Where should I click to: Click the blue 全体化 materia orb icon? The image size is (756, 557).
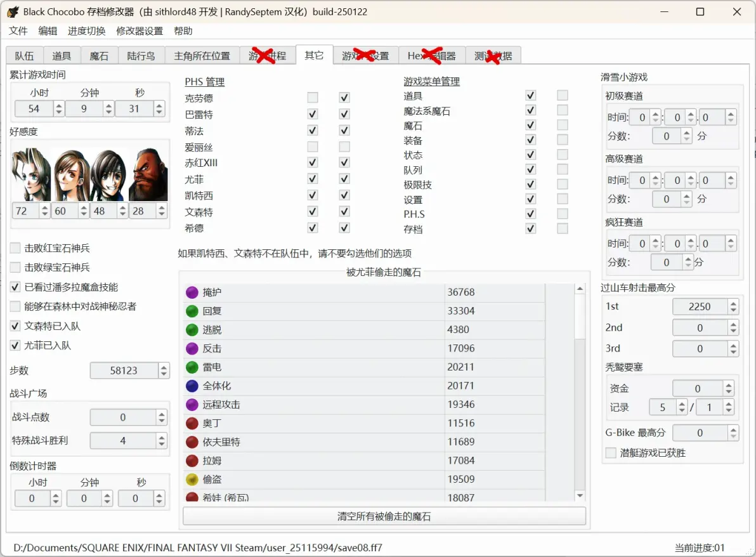192,386
